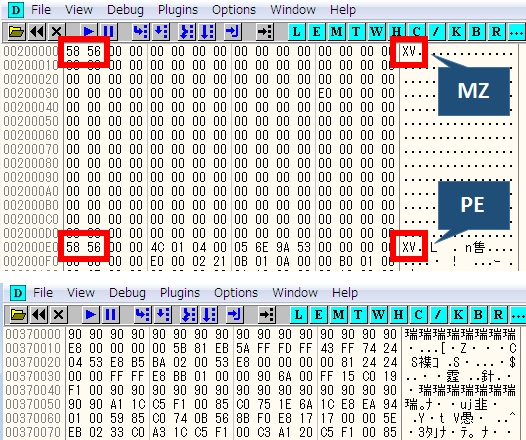Click the Step over icon in upper toolbar
This screenshot has height=440, width=526.
(161, 32)
